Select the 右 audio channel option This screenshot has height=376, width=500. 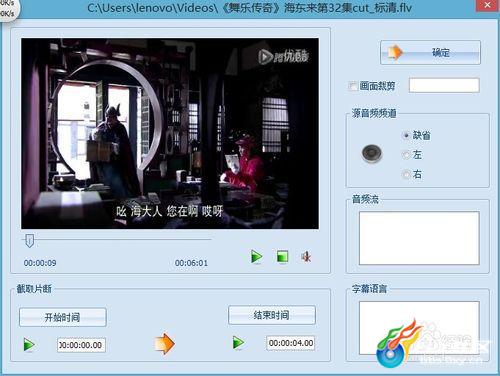406,174
